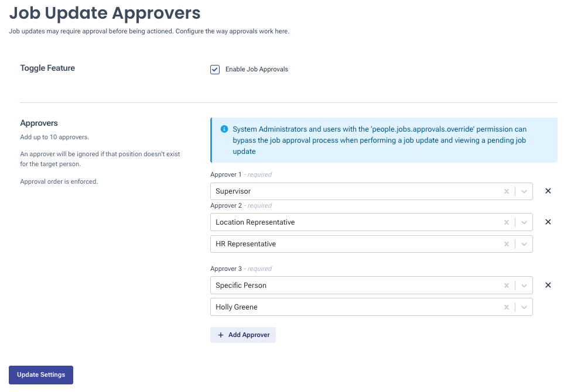Clear the Holly Greene selection
Screen dimensions: 564x392
(x=507, y=307)
